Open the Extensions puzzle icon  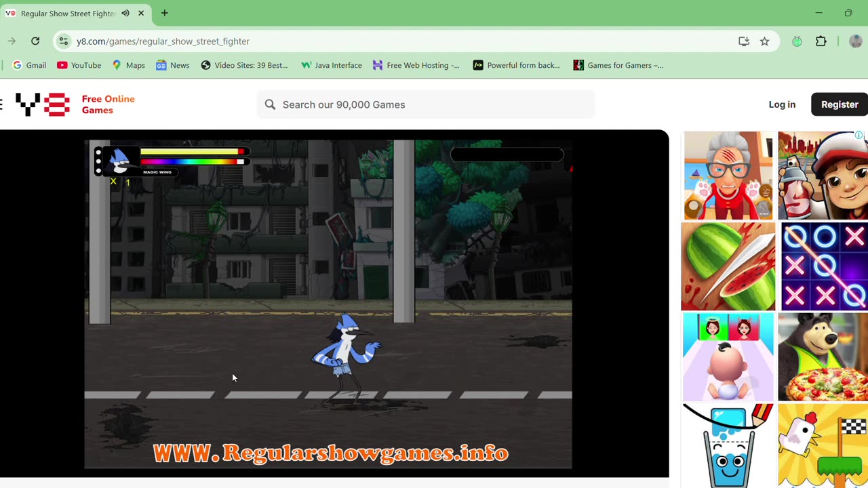[821, 41]
